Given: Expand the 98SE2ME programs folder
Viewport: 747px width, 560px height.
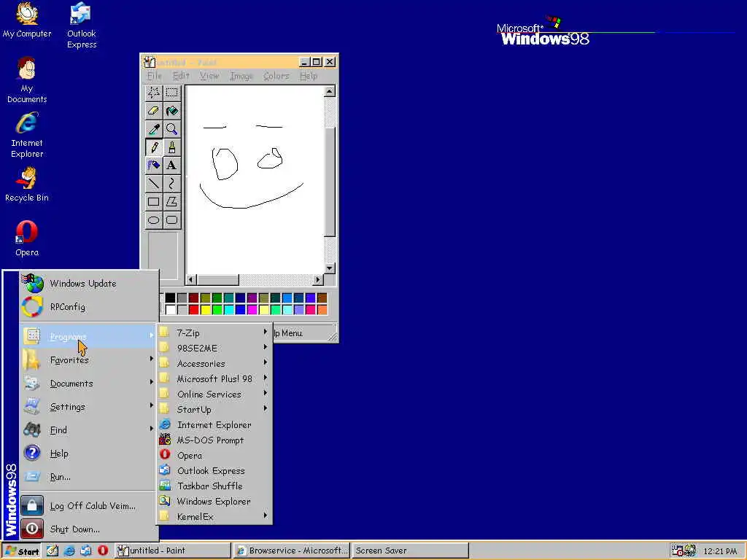Looking at the screenshot, I should [214, 348].
